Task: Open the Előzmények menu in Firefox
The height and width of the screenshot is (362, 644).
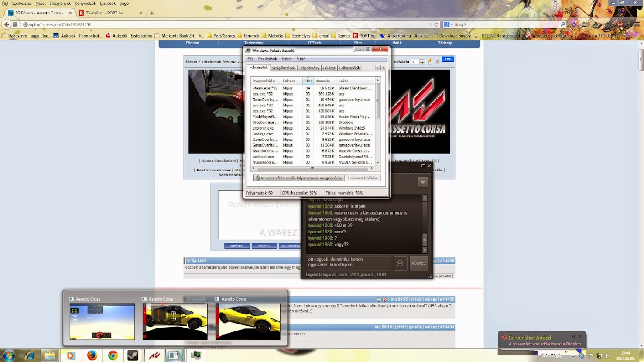Action: click(60, 3)
